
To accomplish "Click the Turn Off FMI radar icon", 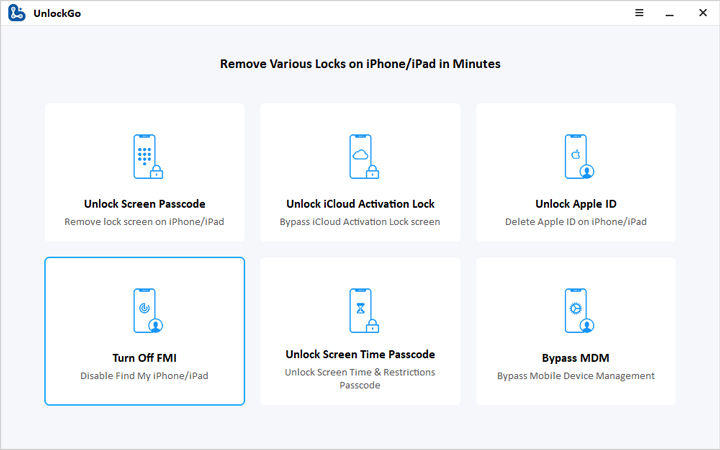I will [145, 310].
